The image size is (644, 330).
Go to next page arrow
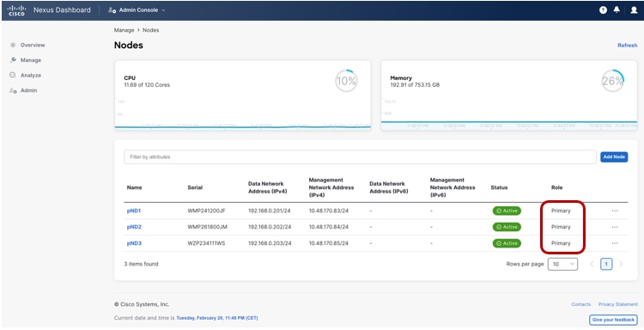click(621, 264)
